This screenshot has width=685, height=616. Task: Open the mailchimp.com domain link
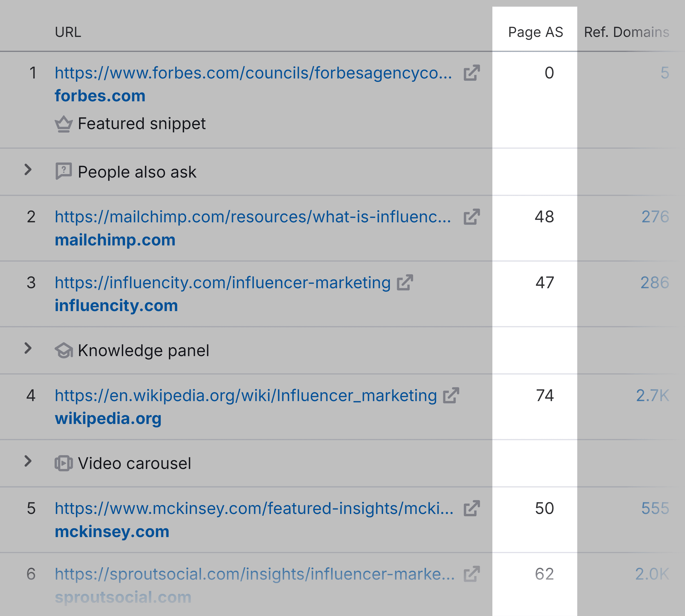pos(115,240)
